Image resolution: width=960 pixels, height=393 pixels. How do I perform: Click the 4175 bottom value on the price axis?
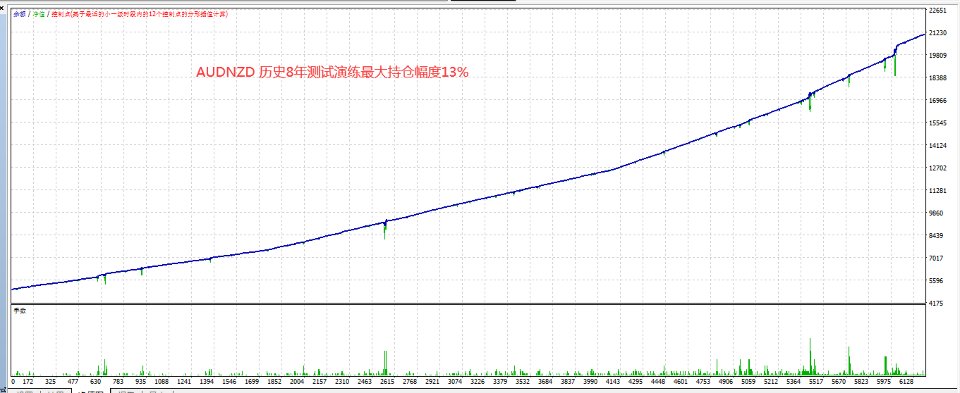click(x=937, y=302)
